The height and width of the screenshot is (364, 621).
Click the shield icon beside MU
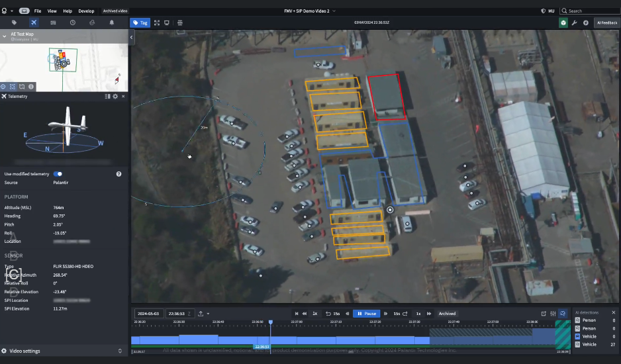click(x=543, y=11)
